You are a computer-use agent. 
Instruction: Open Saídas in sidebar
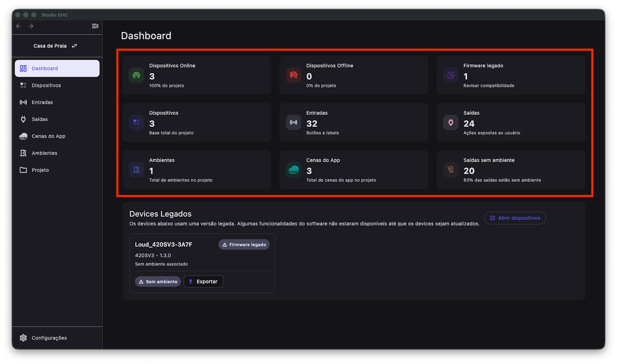pos(57,119)
